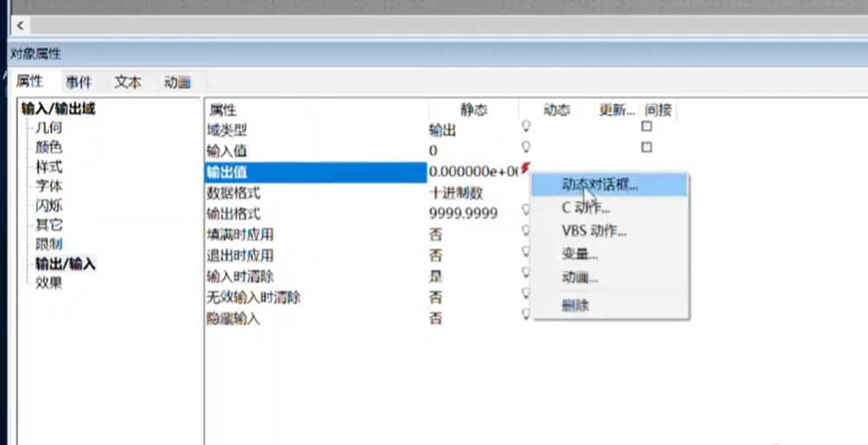Image resolution: width=868 pixels, height=445 pixels.
Task: Select 颜色 in the property tree
Action: [x=48, y=147]
